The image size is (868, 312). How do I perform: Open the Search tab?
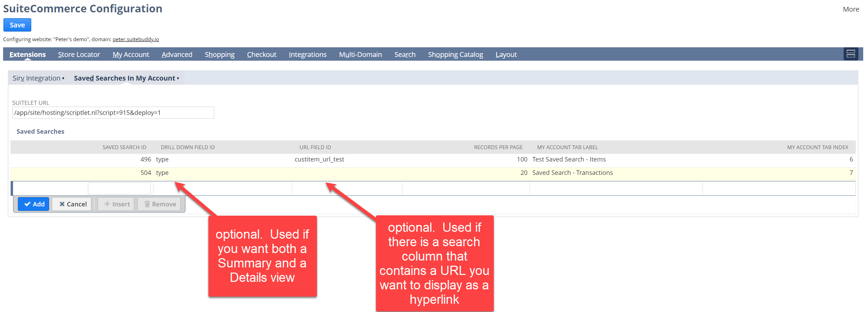pyautogui.click(x=405, y=55)
